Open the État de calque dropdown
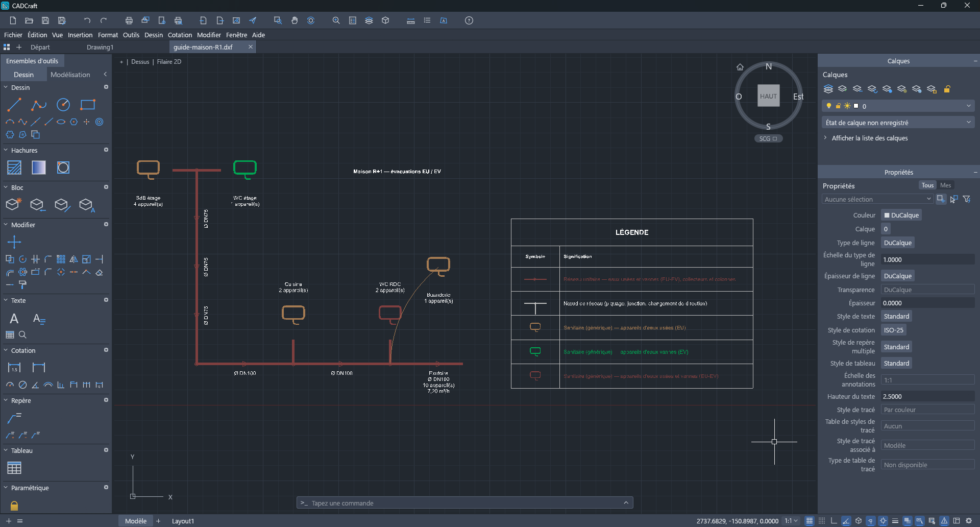This screenshot has height=527, width=980. pos(898,123)
